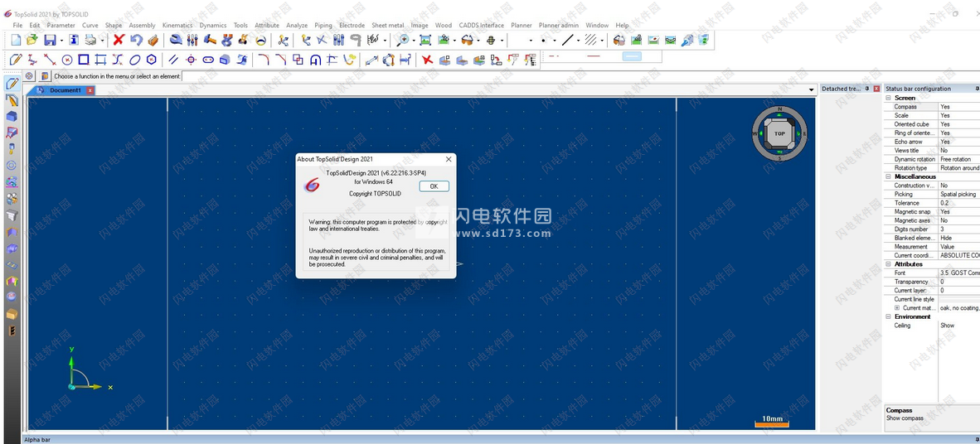Viewport: 980px width, 444px height.
Task: Expand the Current material row
Action: [897, 308]
